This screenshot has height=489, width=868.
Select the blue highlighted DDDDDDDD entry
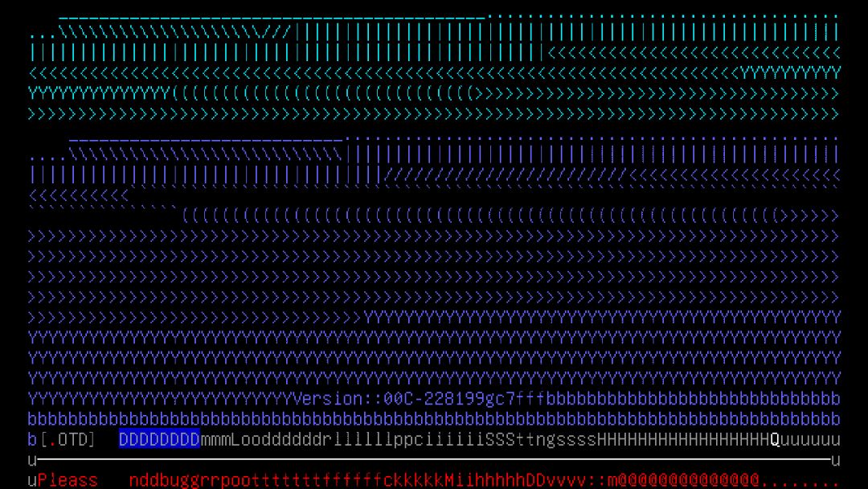[x=159, y=440]
